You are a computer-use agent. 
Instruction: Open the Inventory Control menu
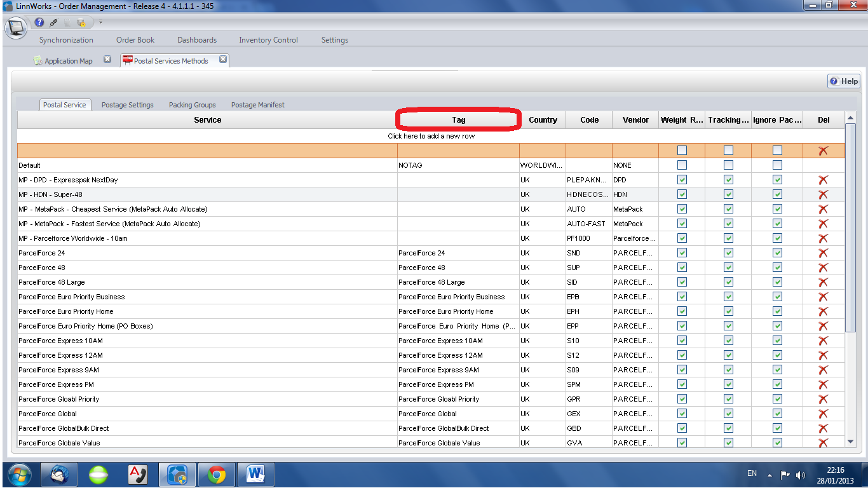tap(268, 40)
